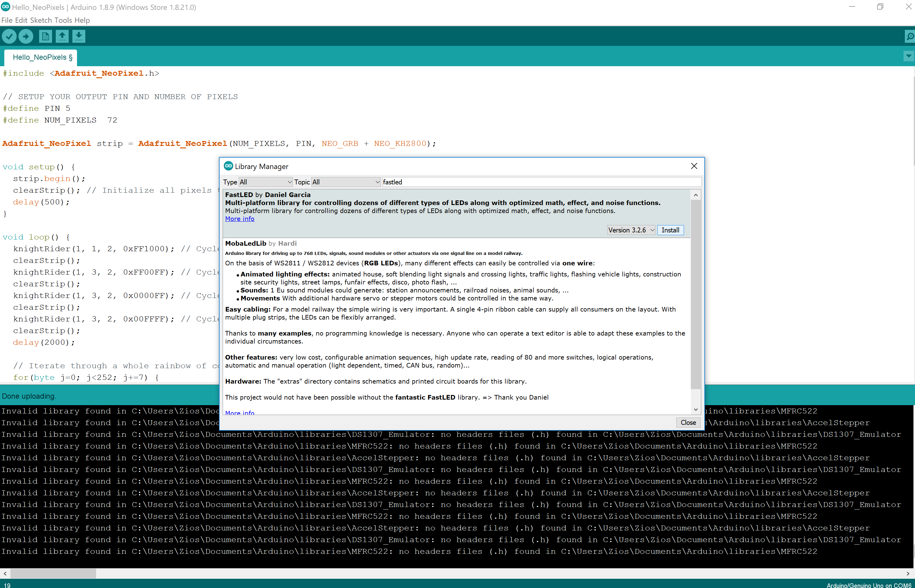
Task: Click the Verify sketch checkmark icon
Action: tap(9, 36)
